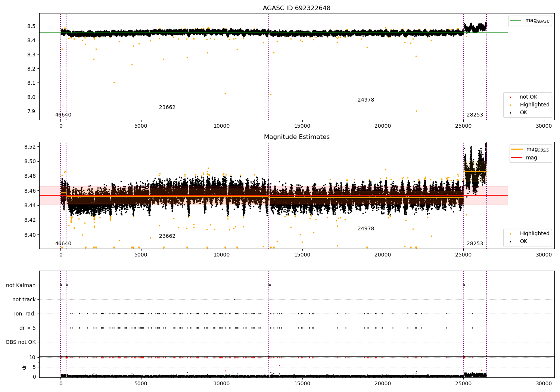Click x-axis tick 30000 in bottom plot
Viewport: 560px width, 392px height.
coord(544,384)
